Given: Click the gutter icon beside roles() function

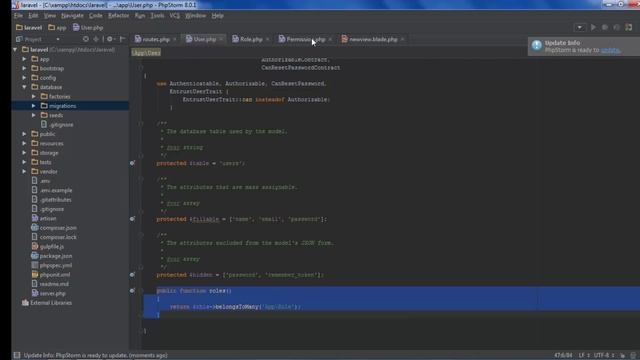Looking at the screenshot, I should (132, 291).
